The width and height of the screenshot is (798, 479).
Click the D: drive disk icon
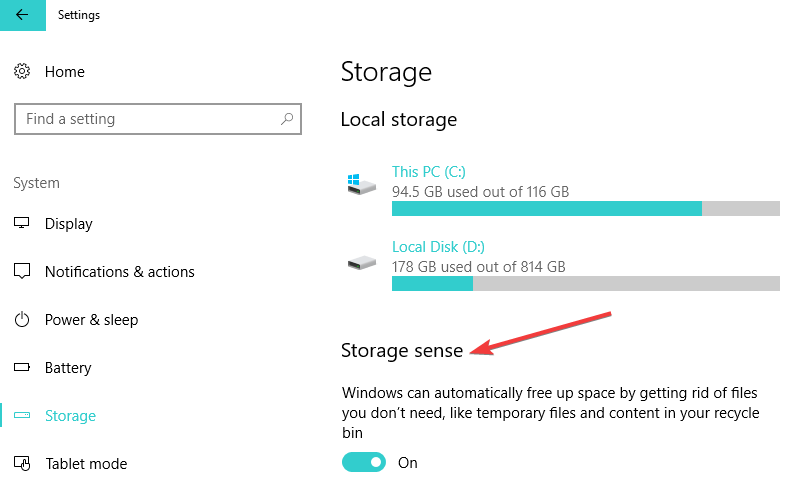pos(361,263)
